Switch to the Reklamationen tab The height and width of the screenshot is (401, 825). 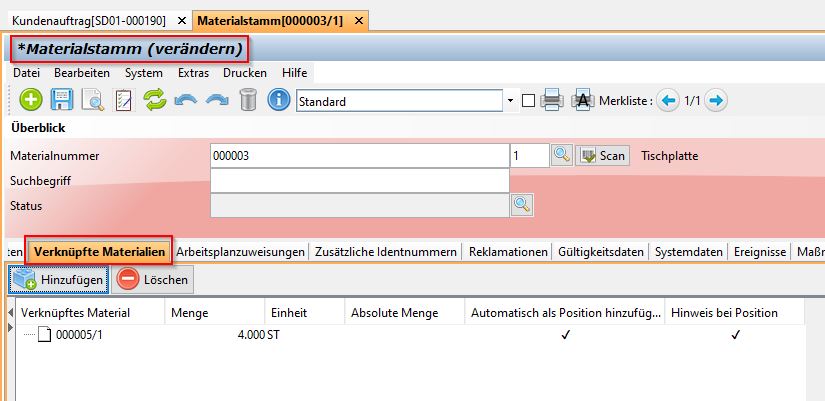(x=508, y=252)
